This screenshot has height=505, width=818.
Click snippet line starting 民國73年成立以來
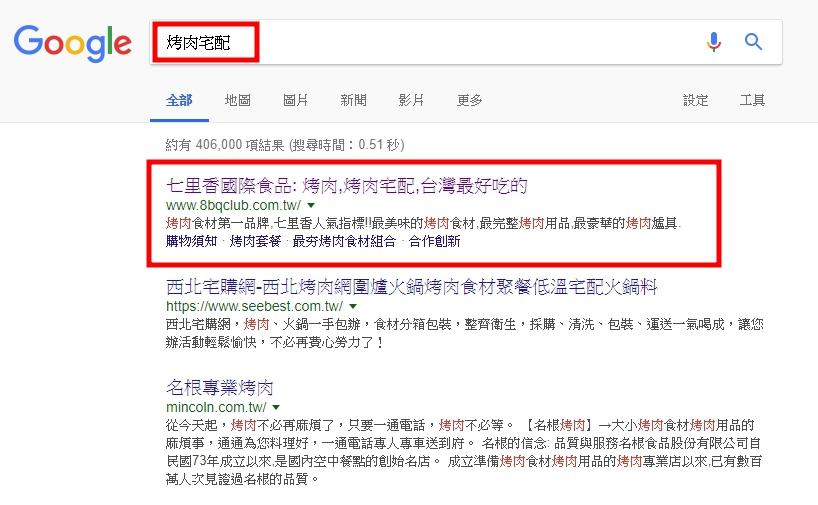464,461
